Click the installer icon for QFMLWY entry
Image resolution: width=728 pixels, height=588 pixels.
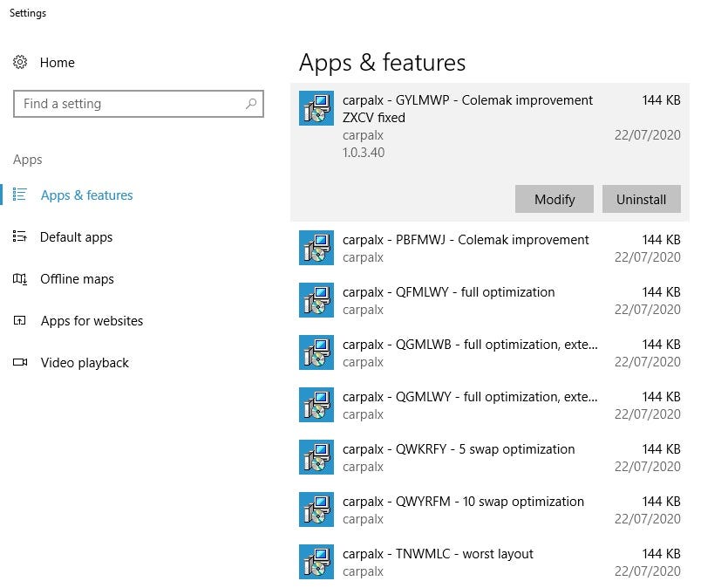click(316, 300)
